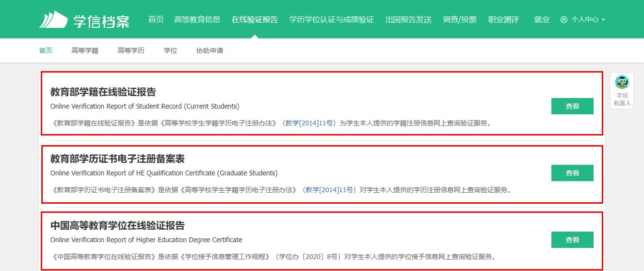
Task: Open 首页 in the top navigation bar
Action: pyautogui.click(x=156, y=20)
